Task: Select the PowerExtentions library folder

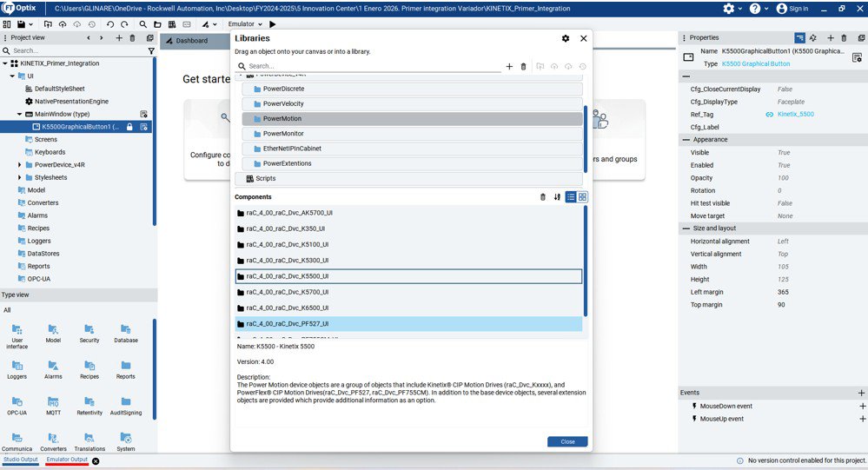Action: coord(413,163)
